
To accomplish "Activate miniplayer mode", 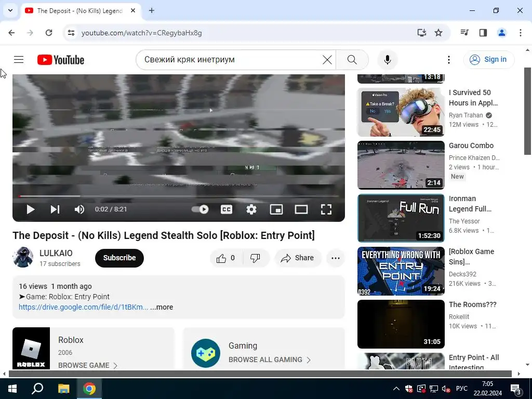I will (x=276, y=209).
